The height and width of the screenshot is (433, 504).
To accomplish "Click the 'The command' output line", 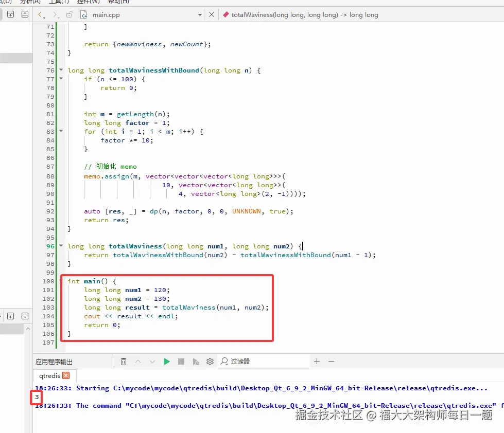I will click(269, 406).
